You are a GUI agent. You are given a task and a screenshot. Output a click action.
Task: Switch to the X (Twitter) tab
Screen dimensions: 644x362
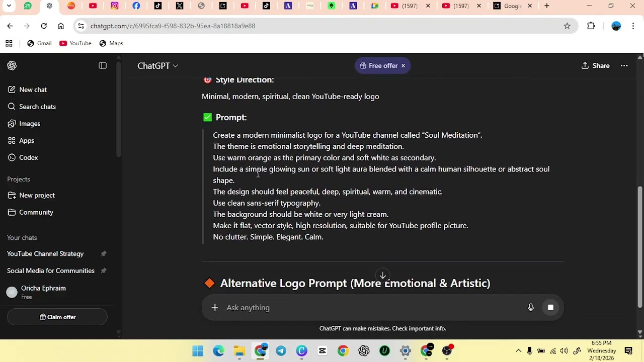180,6
